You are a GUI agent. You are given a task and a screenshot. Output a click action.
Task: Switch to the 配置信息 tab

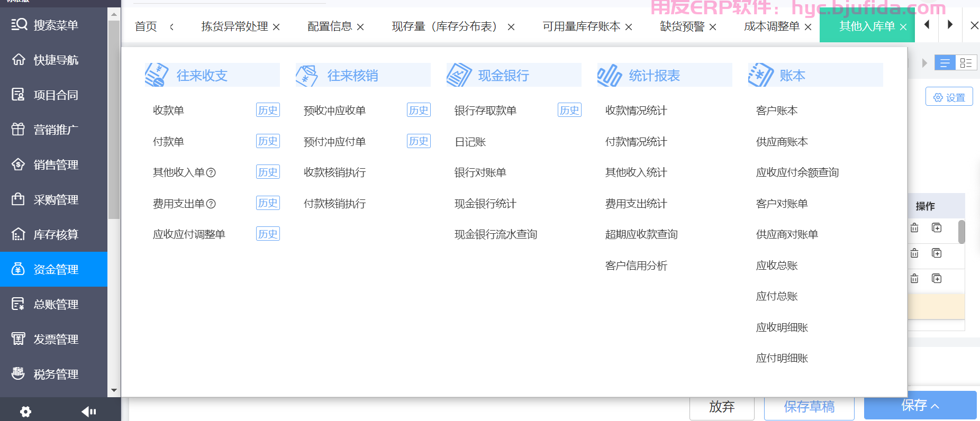(x=330, y=26)
